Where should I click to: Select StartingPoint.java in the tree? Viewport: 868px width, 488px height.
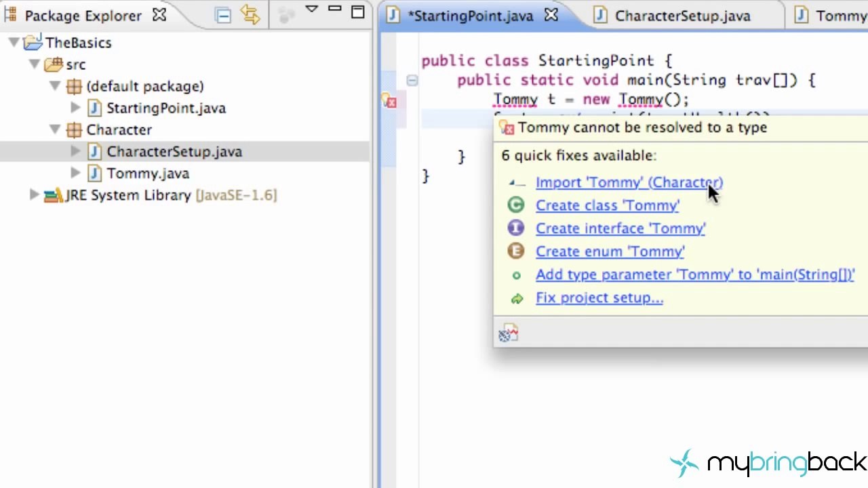166,108
